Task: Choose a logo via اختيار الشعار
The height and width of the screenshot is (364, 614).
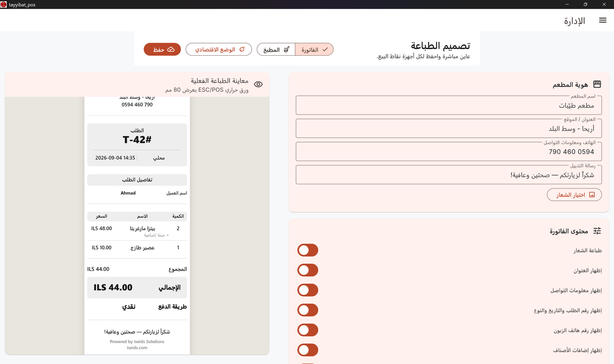Action: click(x=574, y=195)
